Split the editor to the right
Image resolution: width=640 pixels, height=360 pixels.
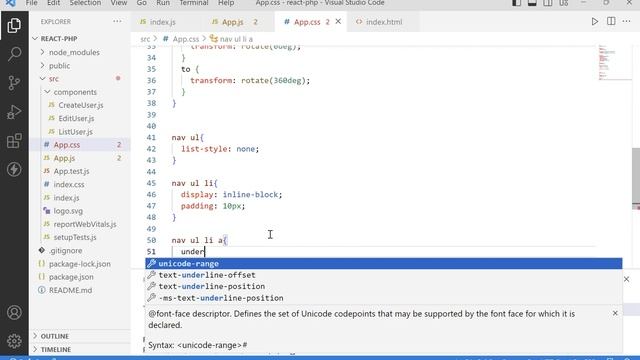tap(611, 22)
